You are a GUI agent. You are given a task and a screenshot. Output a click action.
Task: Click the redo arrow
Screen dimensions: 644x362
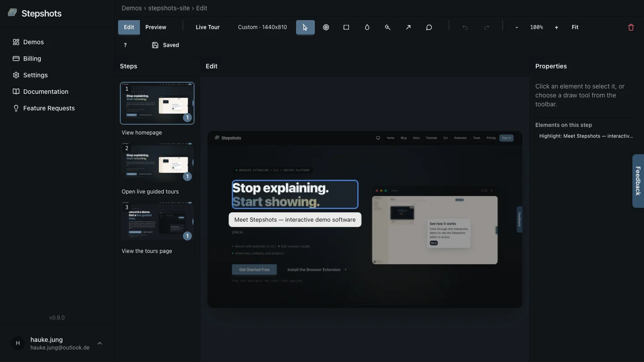[x=487, y=27]
